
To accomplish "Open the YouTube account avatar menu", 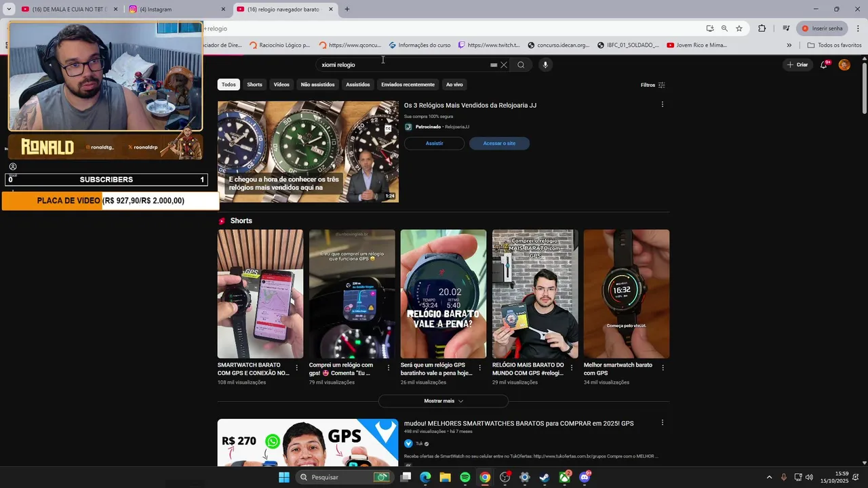I will coord(844,65).
